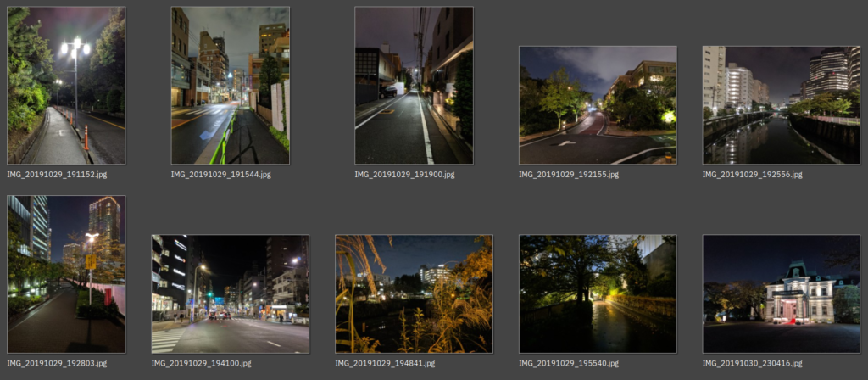Screen dimensions: 868x380
Task: Click the filename IMG_20191029_194841.jpg
Action: pos(386,363)
